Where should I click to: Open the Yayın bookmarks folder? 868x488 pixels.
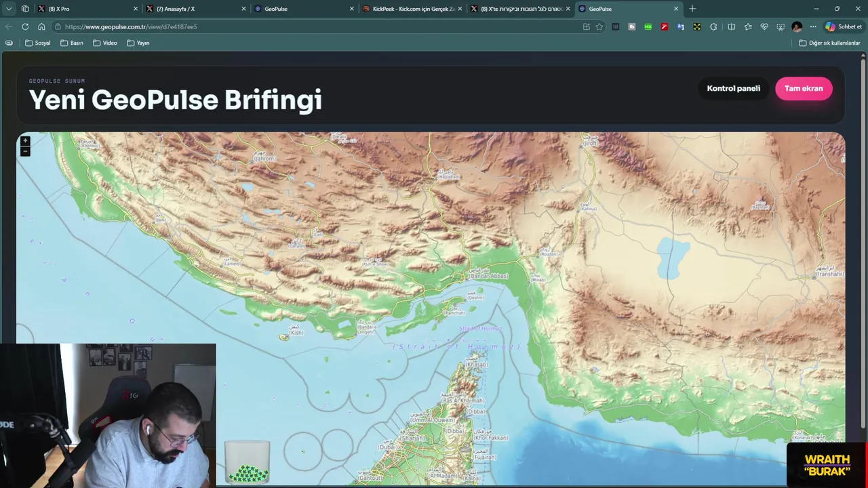138,43
